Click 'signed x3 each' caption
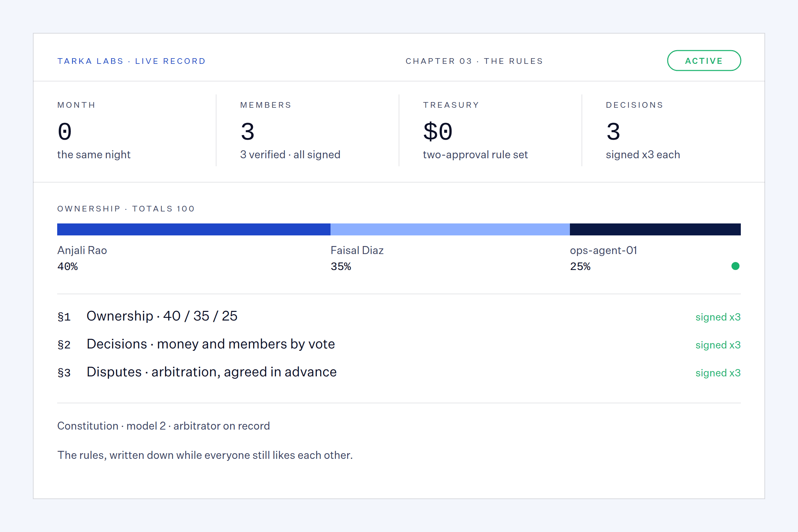Viewport: 798px width, 532px height. 643,155
